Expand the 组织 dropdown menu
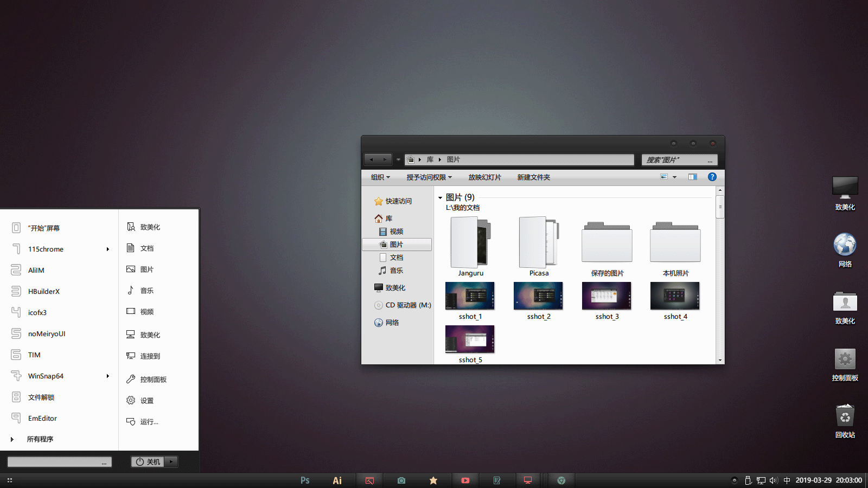The image size is (868, 488). tap(380, 177)
